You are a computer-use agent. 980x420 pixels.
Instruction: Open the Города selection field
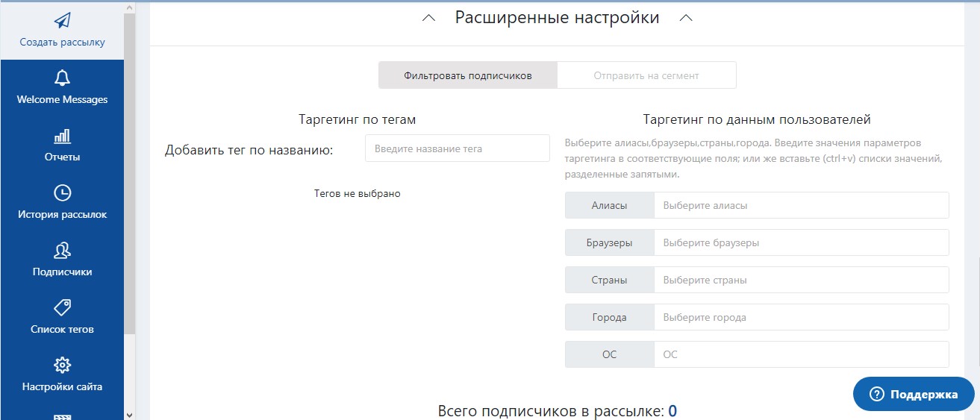click(x=802, y=317)
